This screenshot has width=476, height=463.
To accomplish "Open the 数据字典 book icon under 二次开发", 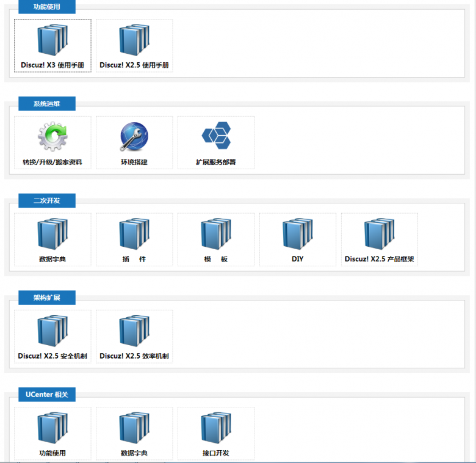I will pos(52,233).
